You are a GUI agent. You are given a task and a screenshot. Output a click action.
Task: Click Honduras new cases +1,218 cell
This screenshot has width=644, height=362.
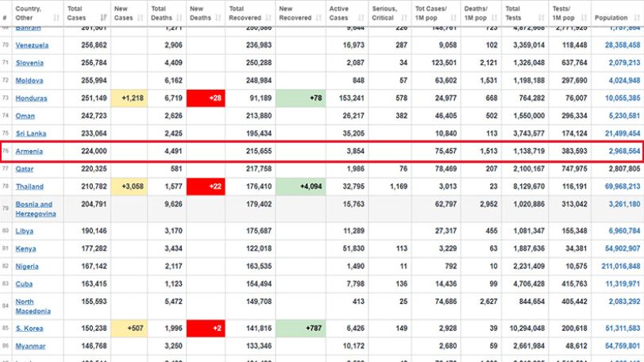click(129, 98)
